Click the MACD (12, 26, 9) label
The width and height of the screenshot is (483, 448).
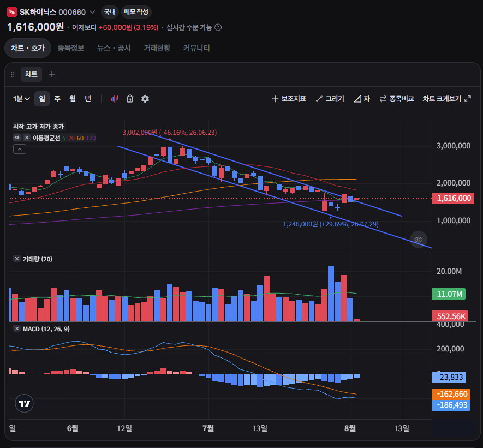tap(46, 329)
